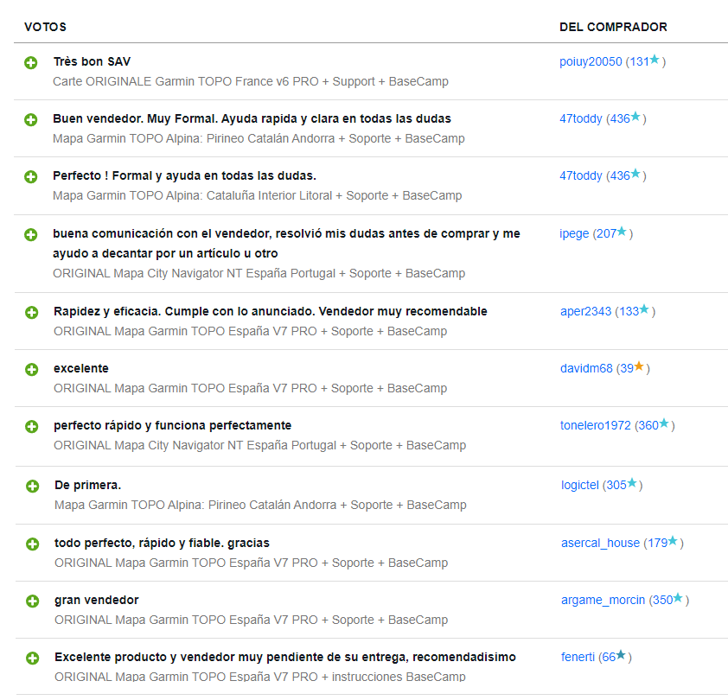
Task: View buyer argame_morcin's profile
Action: point(603,601)
